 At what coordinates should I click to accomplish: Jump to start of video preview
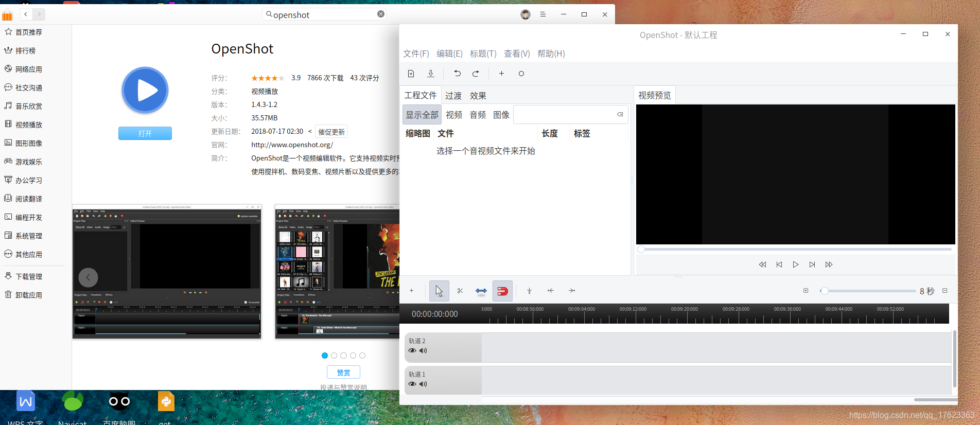pyautogui.click(x=779, y=264)
